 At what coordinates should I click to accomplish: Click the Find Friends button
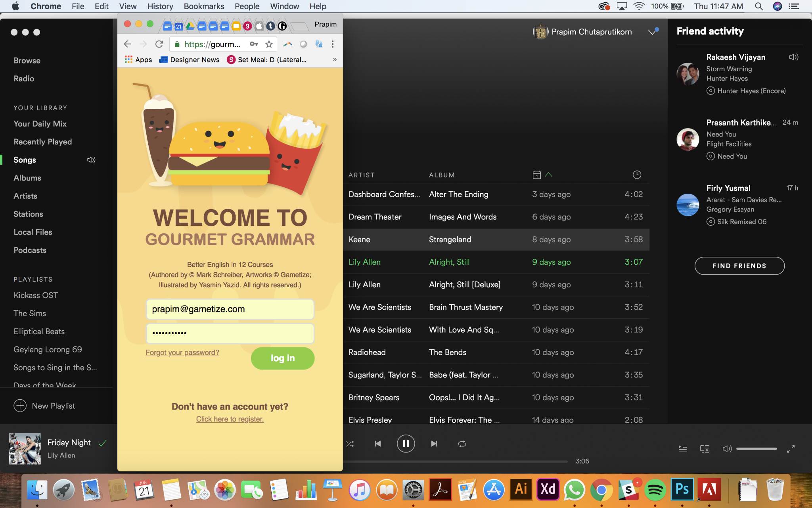click(739, 266)
